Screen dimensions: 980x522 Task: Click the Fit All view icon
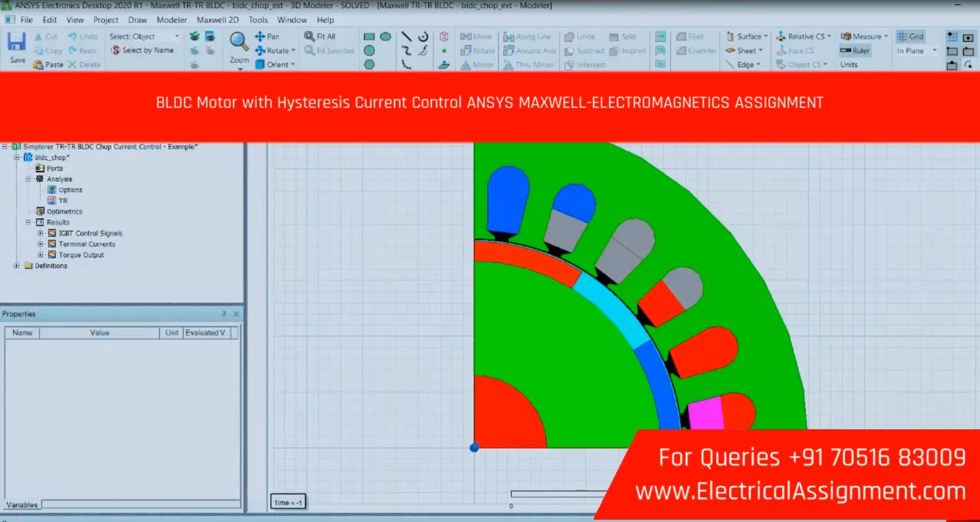tap(320, 36)
